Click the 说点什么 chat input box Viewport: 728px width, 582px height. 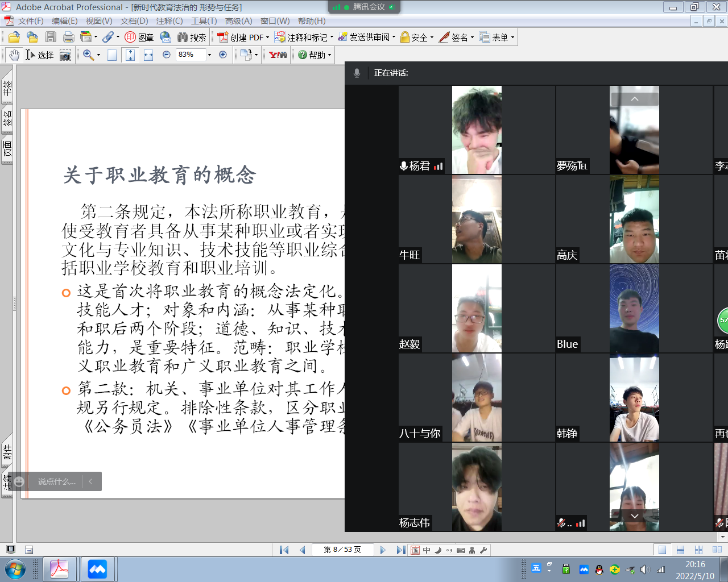coord(56,481)
